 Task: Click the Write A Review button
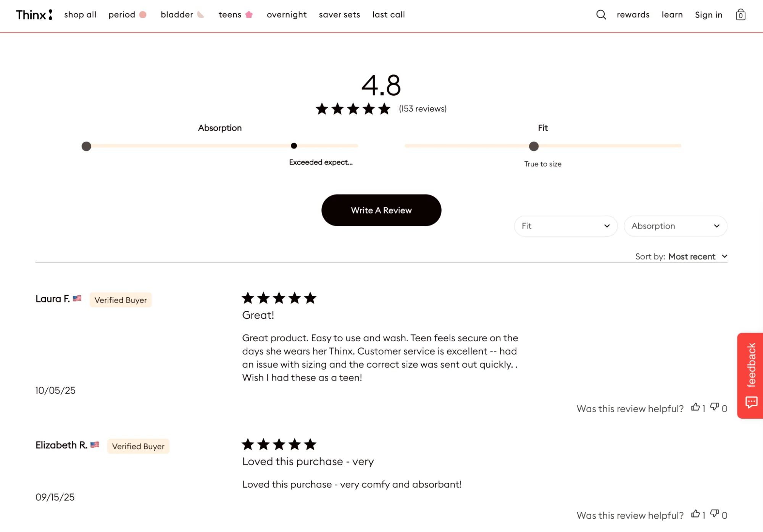point(381,210)
